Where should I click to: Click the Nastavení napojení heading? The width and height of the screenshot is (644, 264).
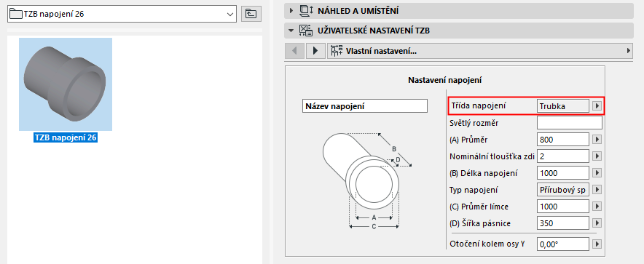coord(444,80)
